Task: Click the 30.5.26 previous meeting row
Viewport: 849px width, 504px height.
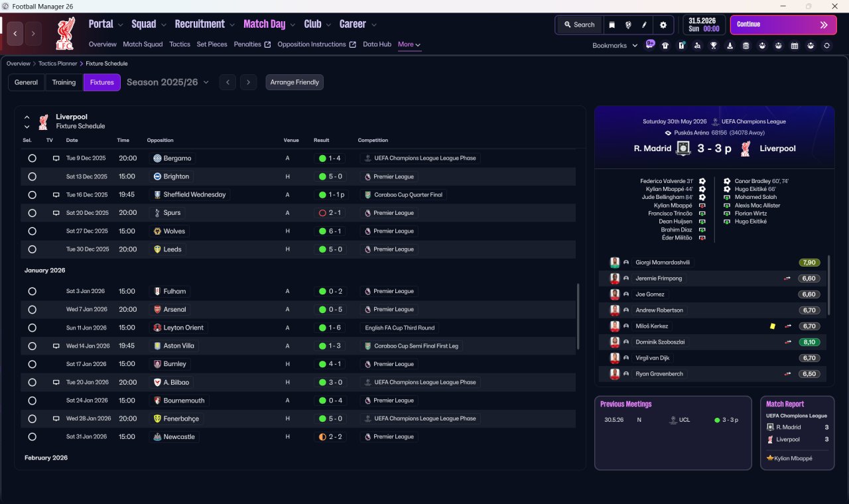Action: click(673, 420)
